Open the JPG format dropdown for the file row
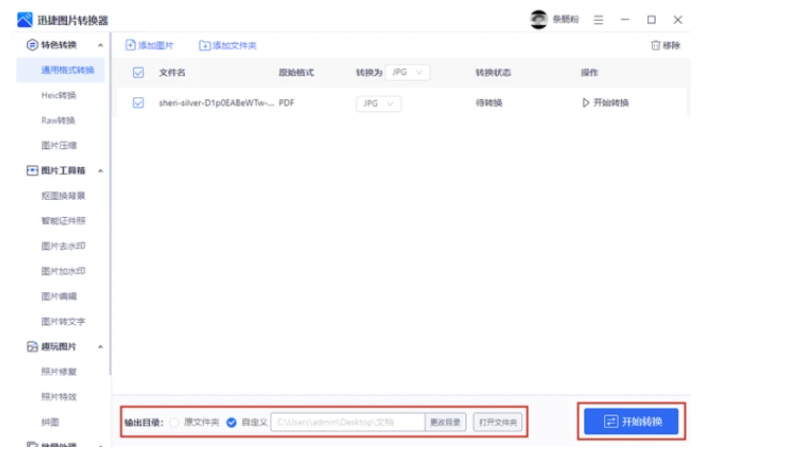This screenshot has width=808, height=463. [378, 103]
